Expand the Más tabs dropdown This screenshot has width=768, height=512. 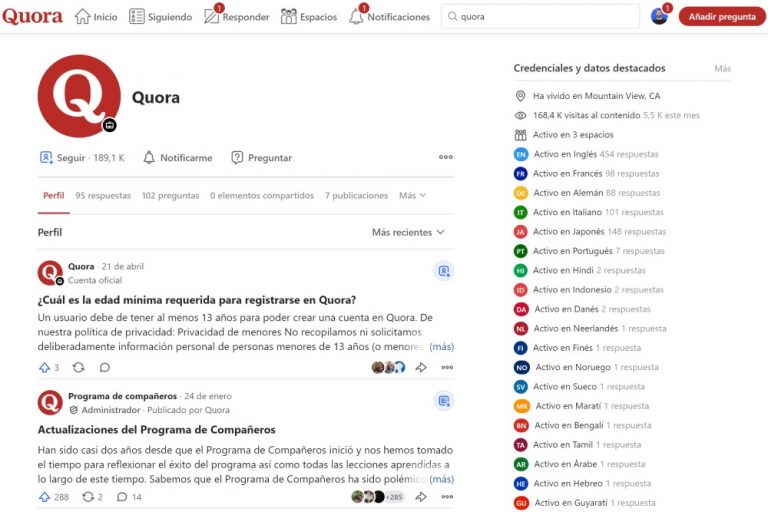[412, 195]
